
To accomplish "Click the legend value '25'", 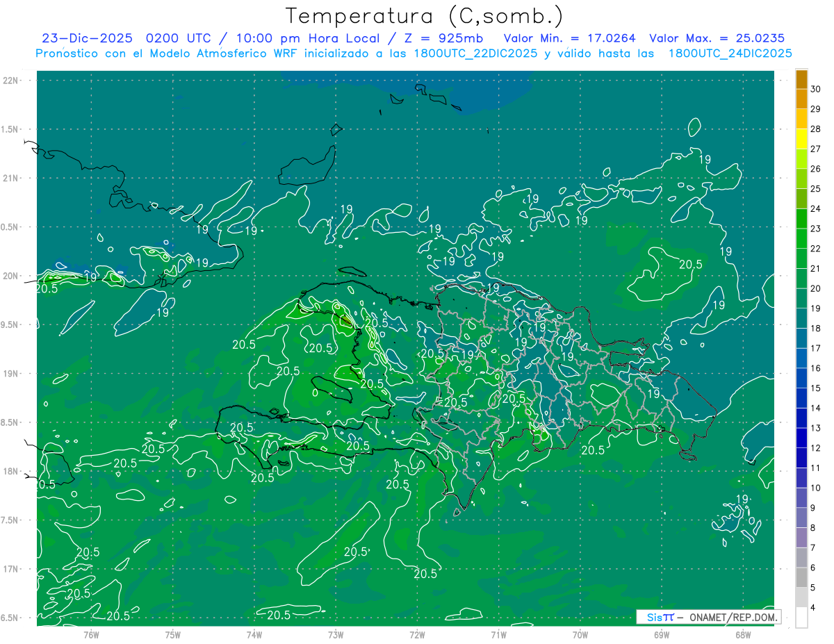I will click(x=817, y=188).
